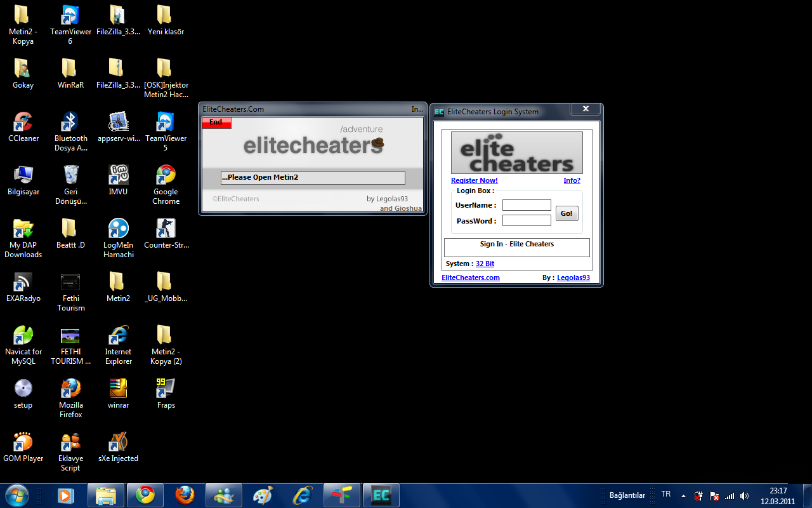Screen dimensions: 812x508
Task: Click the Bağlantılar toolbar in the taskbar
Action: [627, 495]
